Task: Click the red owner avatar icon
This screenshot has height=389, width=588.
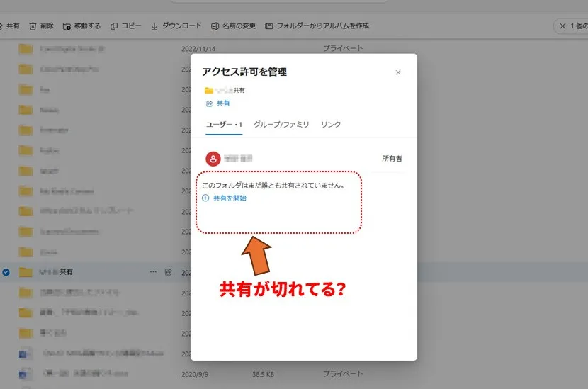Action: (213, 159)
